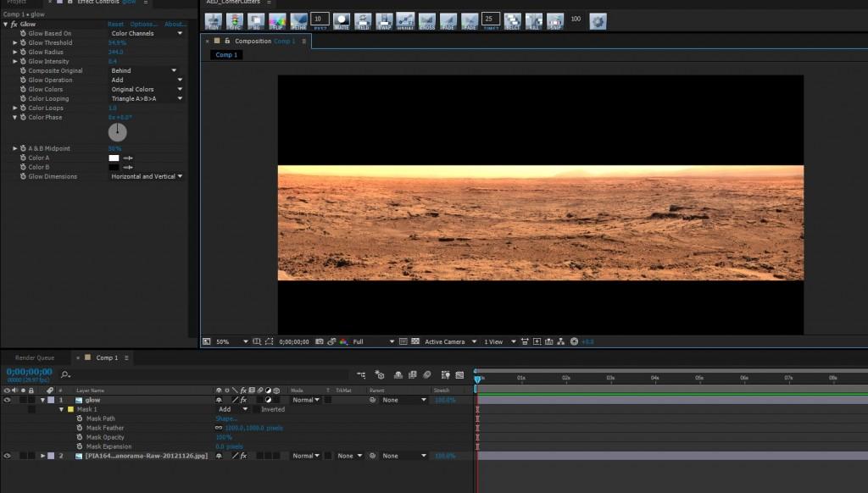Hide the glow layer with eye icon
Screen dimensions: 868x493
coord(7,400)
